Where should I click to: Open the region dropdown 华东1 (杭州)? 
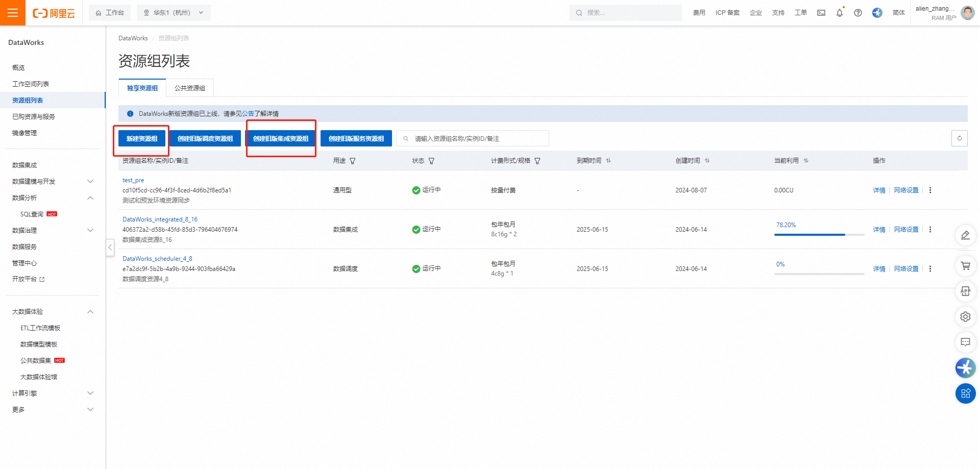(174, 13)
